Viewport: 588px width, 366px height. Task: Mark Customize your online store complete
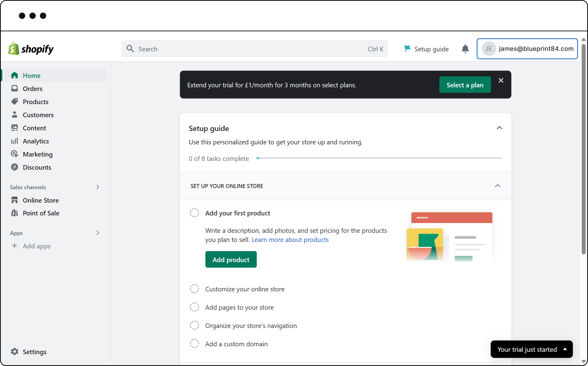click(x=194, y=289)
